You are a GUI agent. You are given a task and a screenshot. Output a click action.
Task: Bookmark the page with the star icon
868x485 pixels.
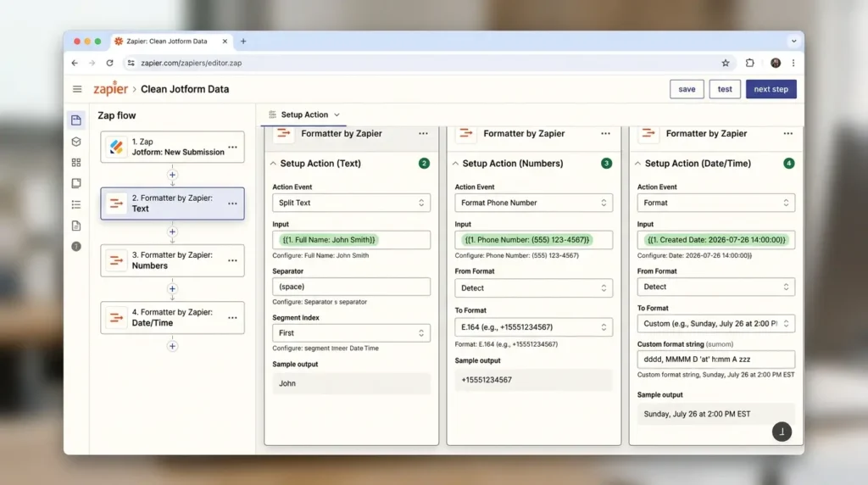point(726,63)
